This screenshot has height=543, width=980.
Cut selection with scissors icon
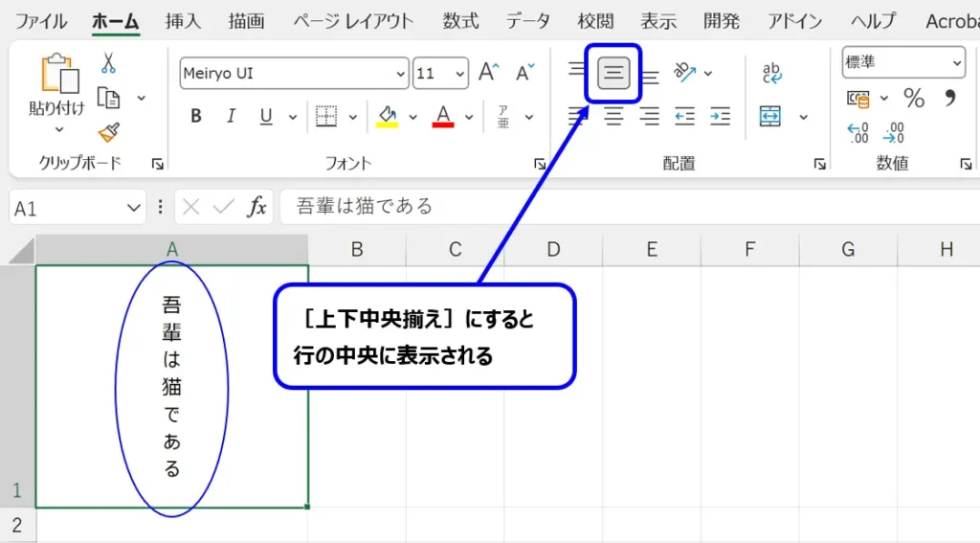click(x=109, y=63)
